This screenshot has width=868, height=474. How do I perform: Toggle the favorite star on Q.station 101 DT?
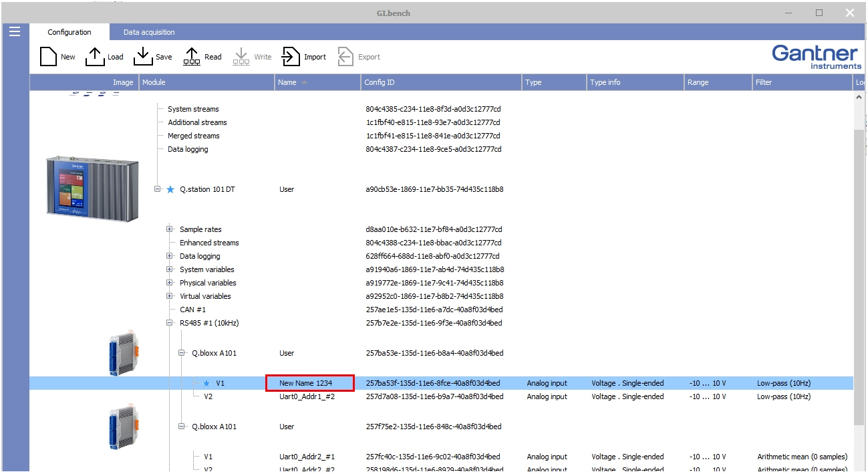click(170, 189)
